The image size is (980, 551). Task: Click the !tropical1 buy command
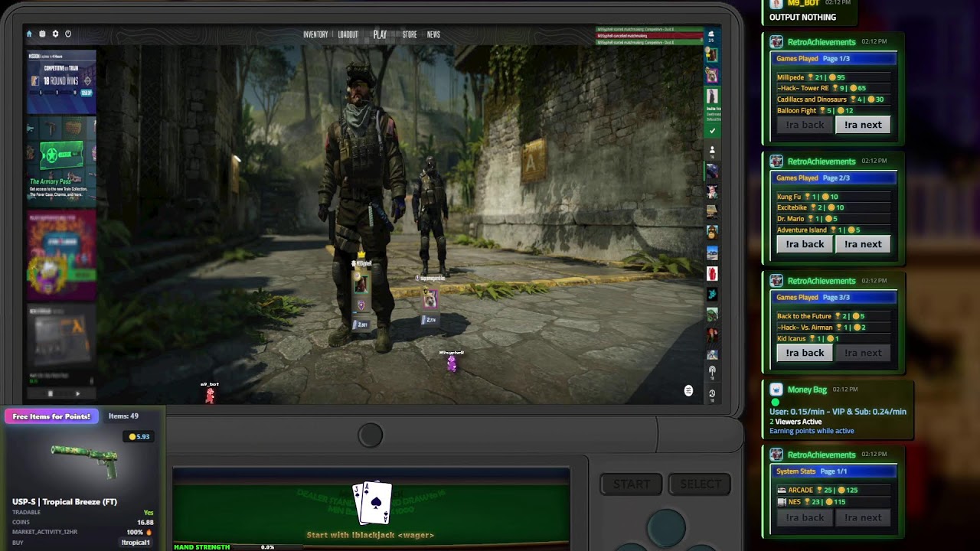pyautogui.click(x=136, y=543)
